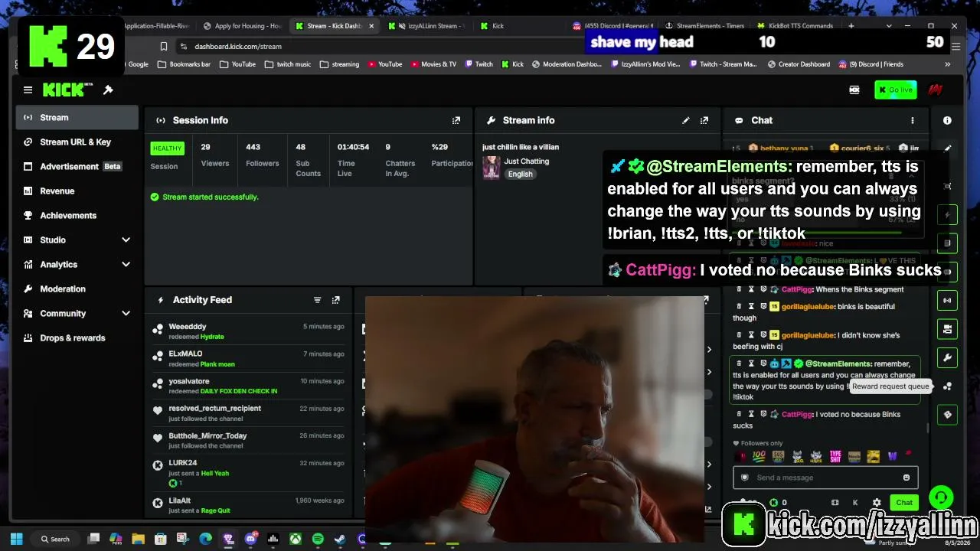This screenshot has width=980, height=551.
Task: Open the emoji picker in the message box
Action: [906, 478]
